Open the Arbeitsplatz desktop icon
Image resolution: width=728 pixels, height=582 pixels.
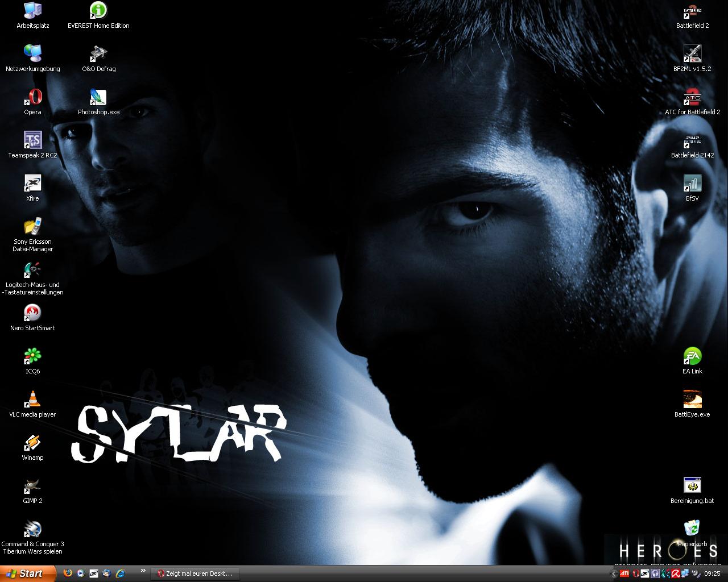coord(32,15)
